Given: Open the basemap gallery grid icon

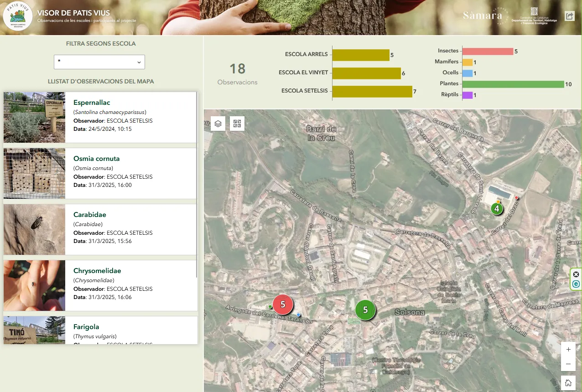Looking at the screenshot, I should [x=237, y=124].
